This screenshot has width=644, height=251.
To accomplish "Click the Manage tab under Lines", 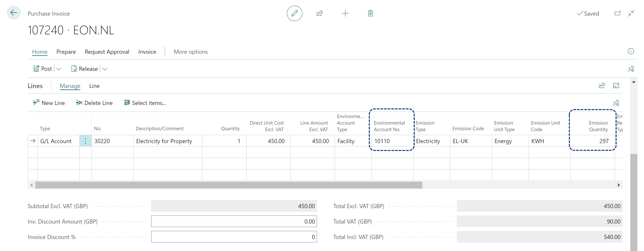I will tap(70, 86).
